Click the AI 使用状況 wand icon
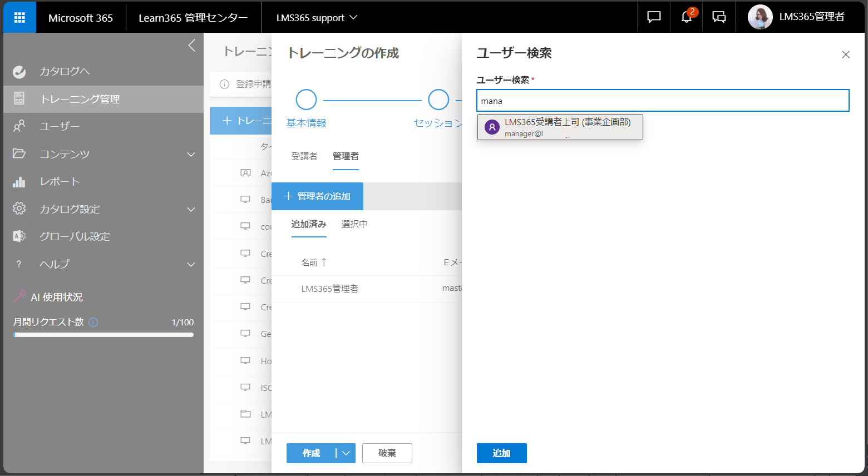 20,296
